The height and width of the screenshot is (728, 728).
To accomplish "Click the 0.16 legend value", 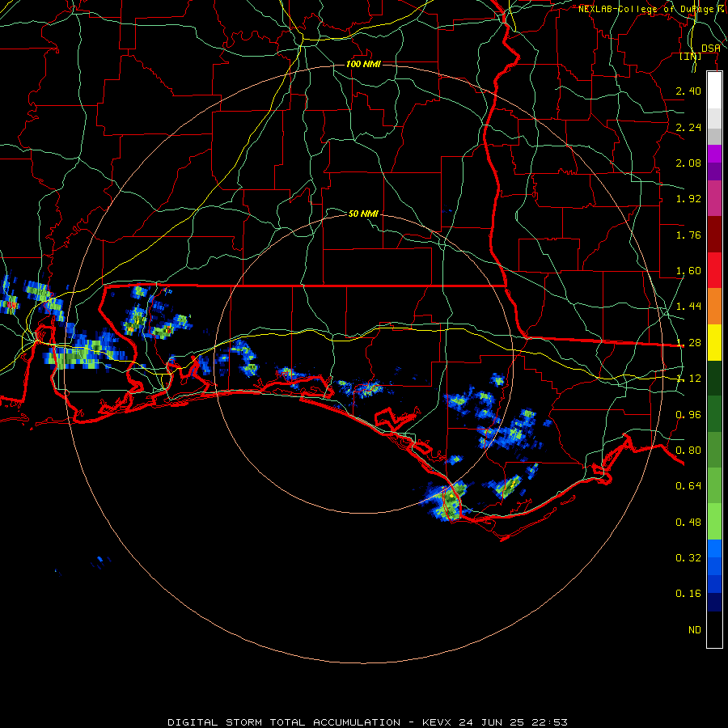I will [688, 594].
